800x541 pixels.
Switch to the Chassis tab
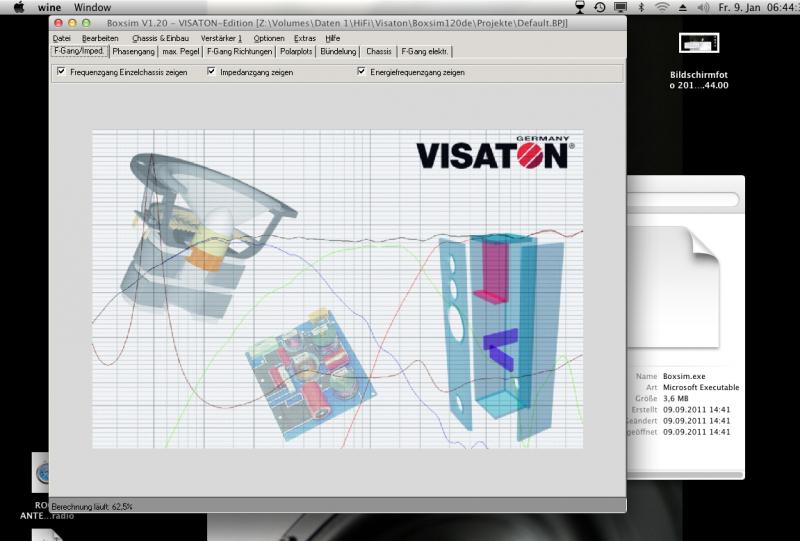coord(379,52)
